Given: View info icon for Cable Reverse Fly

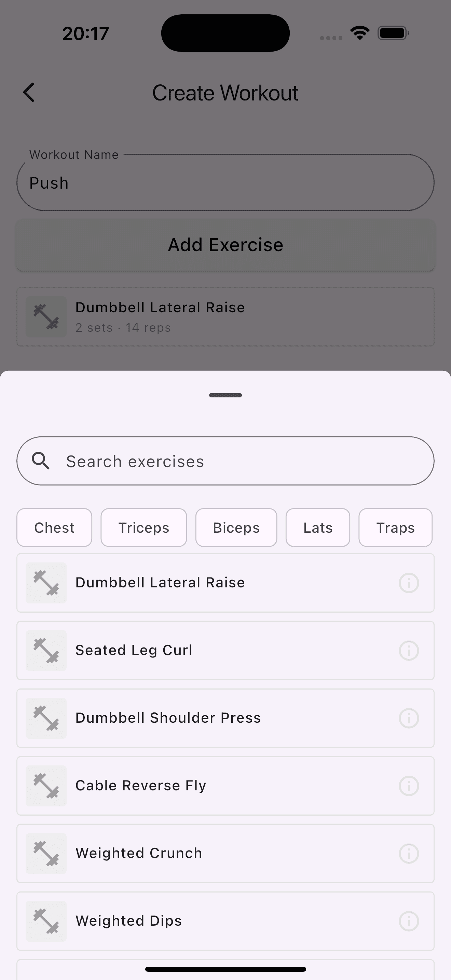Looking at the screenshot, I should (x=409, y=786).
